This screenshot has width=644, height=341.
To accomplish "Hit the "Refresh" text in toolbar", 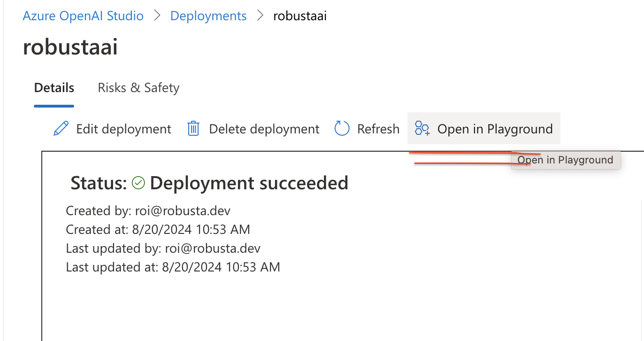I will [x=378, y=129].
